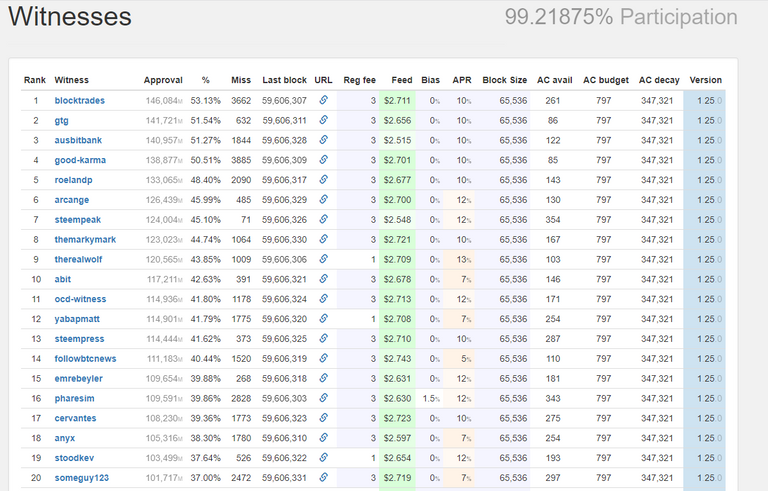Select steempeak's miss count 71
The height and width of the screenshot is (491, 768).
click(246, 220)
